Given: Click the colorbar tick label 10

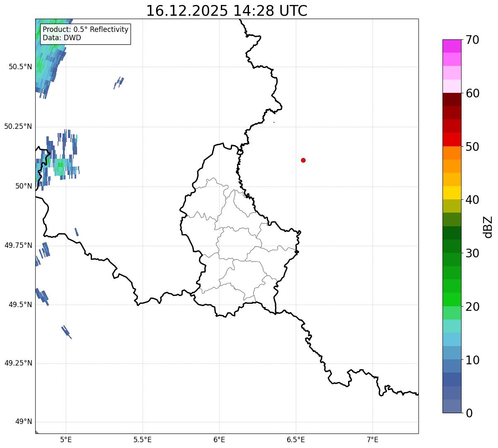Looking at the screenshot, I should tap(472, 360).
